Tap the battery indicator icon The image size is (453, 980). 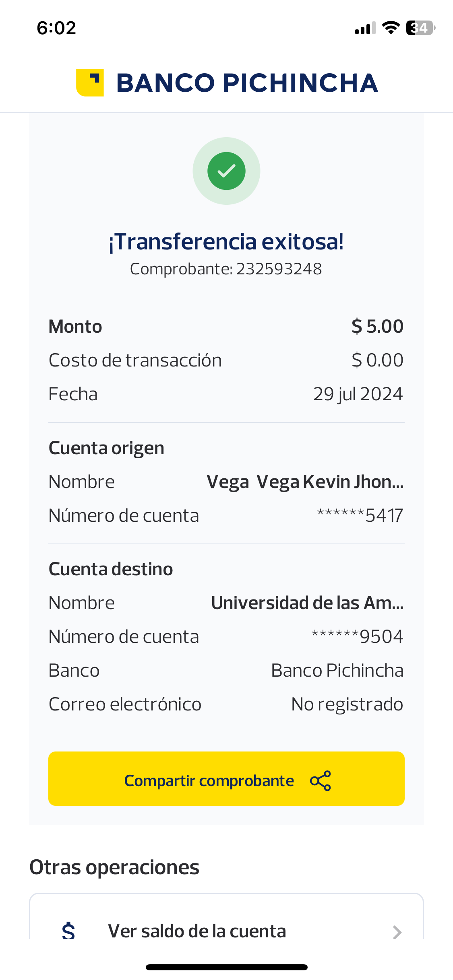(420, 28)
